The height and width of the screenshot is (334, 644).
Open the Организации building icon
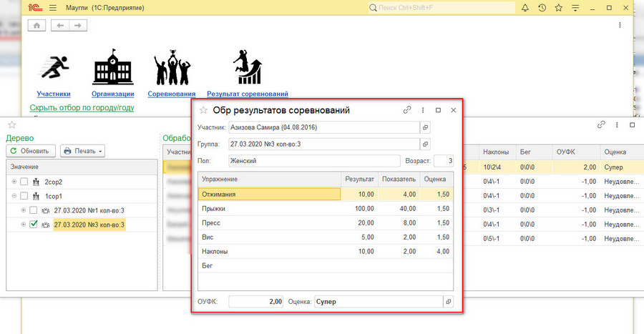click(113, 68)
